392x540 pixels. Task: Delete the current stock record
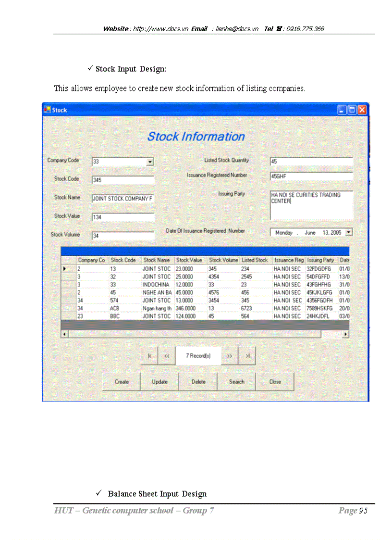tap(198, 381)
